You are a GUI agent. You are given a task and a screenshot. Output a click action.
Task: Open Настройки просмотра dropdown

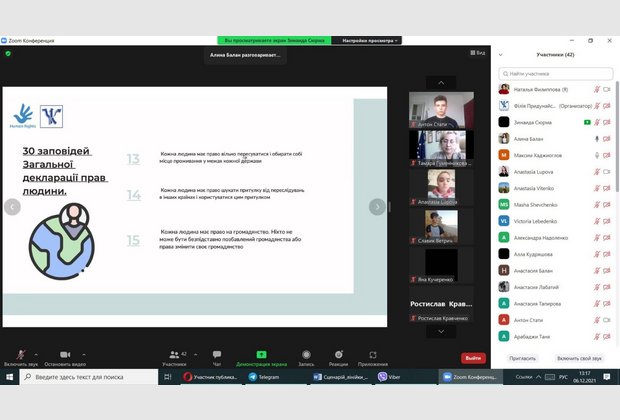(x=370, y=40)
